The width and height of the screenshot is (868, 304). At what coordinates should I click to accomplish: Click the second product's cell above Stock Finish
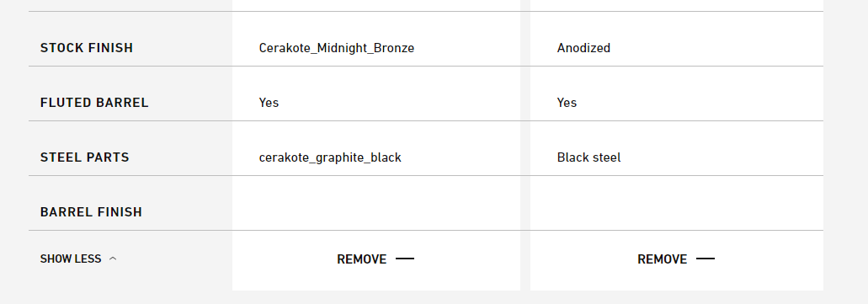(676, 5)
